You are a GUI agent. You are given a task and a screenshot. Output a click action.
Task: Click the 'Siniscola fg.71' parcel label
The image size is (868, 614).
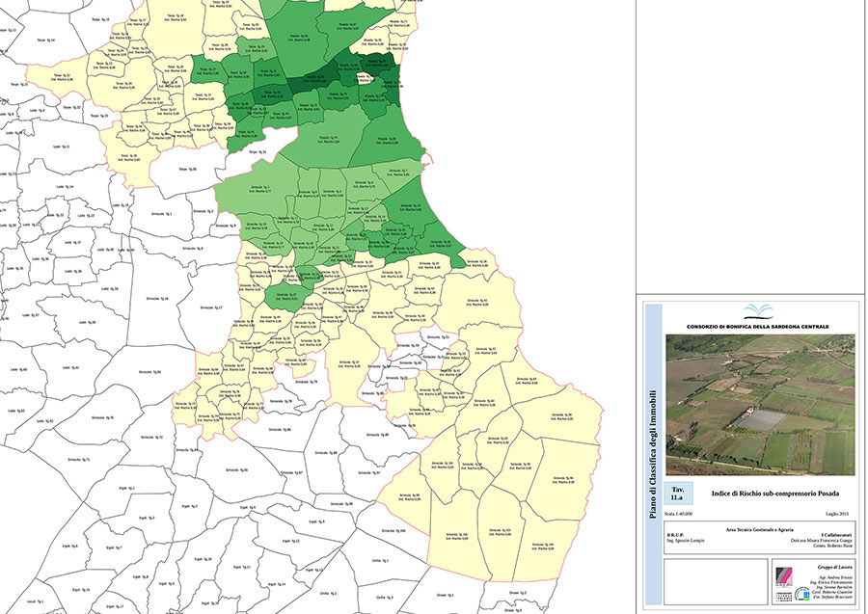click(79, 460)
